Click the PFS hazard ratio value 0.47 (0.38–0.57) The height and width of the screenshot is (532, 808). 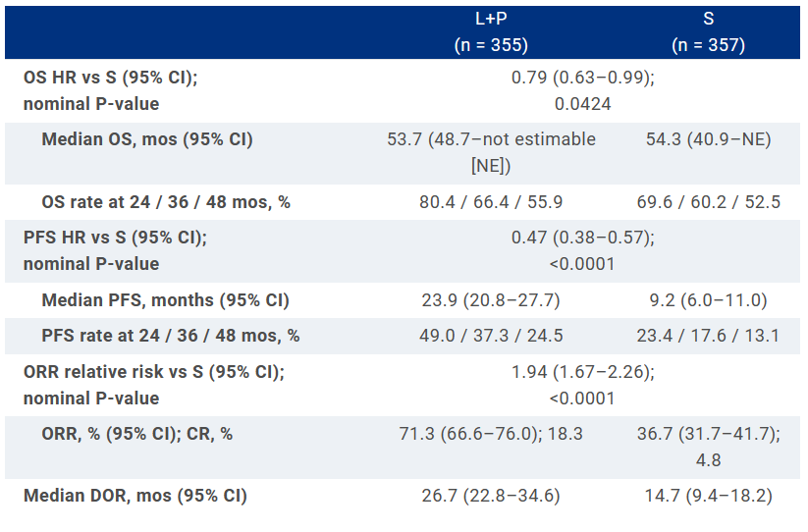[x=582, y=238]
